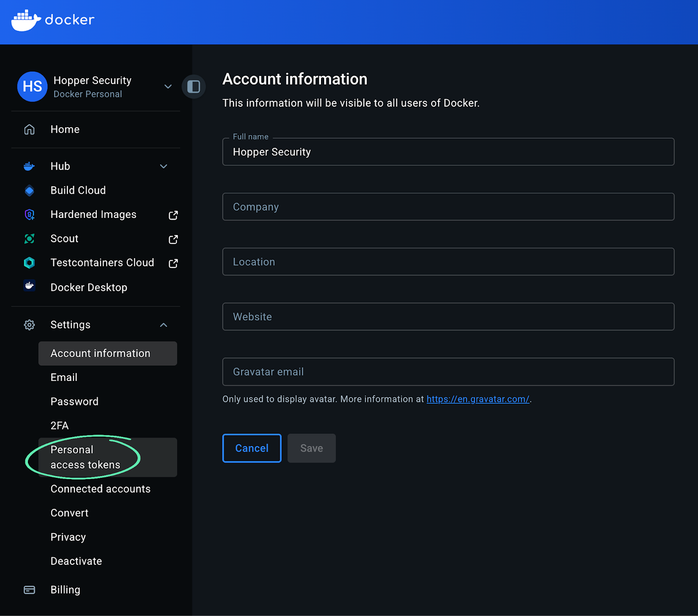The image size is (698, 616).
Task: Click the Testcontainers Cloud label
Action: coord(102,262)
